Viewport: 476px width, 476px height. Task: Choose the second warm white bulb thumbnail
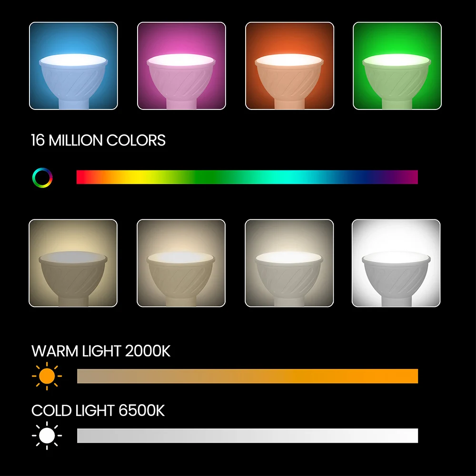coord(181,263)
